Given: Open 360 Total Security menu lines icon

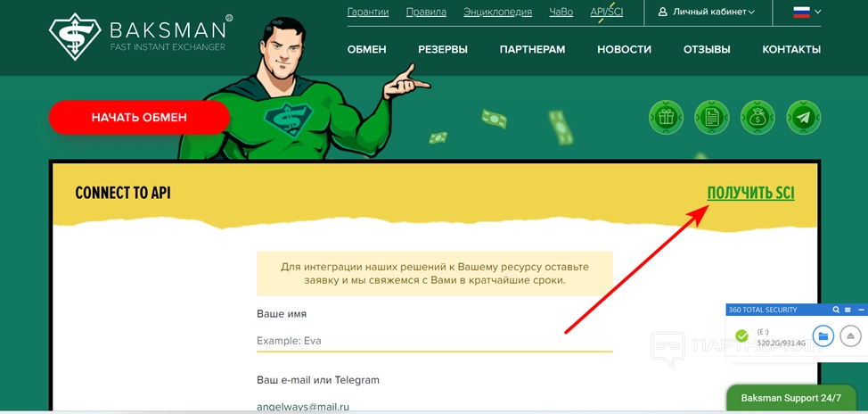Looking at the screenshot, I should point(848,310).
